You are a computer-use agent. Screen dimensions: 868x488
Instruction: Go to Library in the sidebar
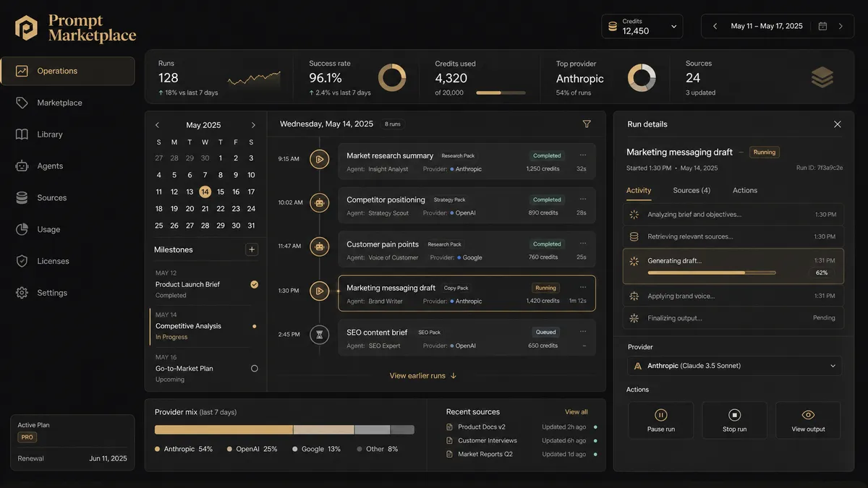coord(67,134)
